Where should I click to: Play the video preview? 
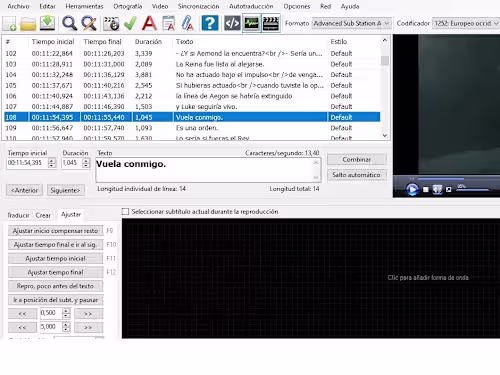(412, 190)
